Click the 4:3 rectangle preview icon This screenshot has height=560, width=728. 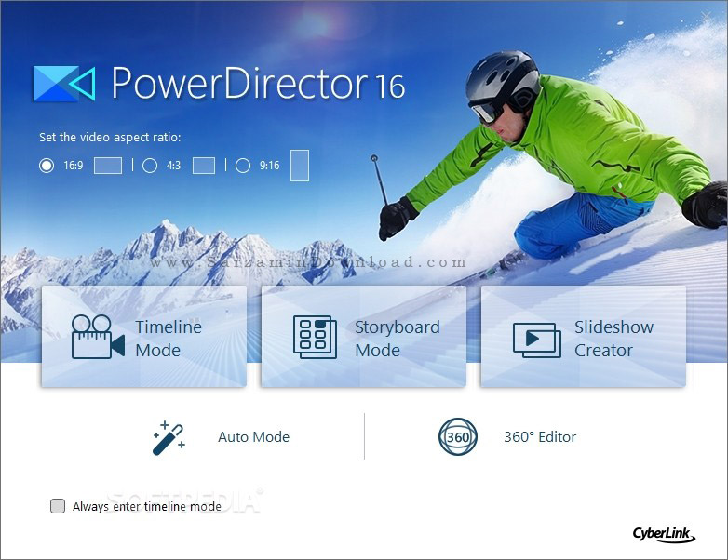click(204, 166)
